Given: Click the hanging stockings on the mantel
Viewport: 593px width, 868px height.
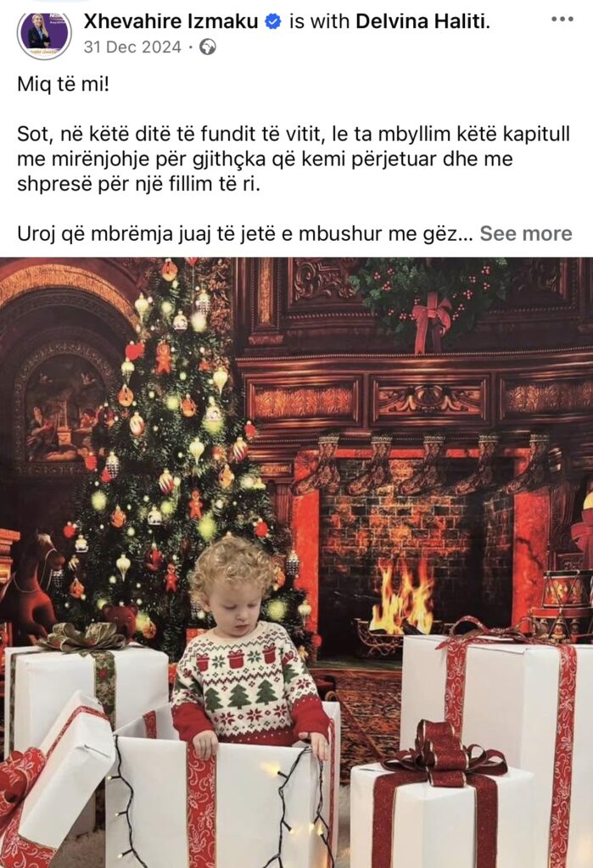Looking at the screenshot, I should (427, 465).
